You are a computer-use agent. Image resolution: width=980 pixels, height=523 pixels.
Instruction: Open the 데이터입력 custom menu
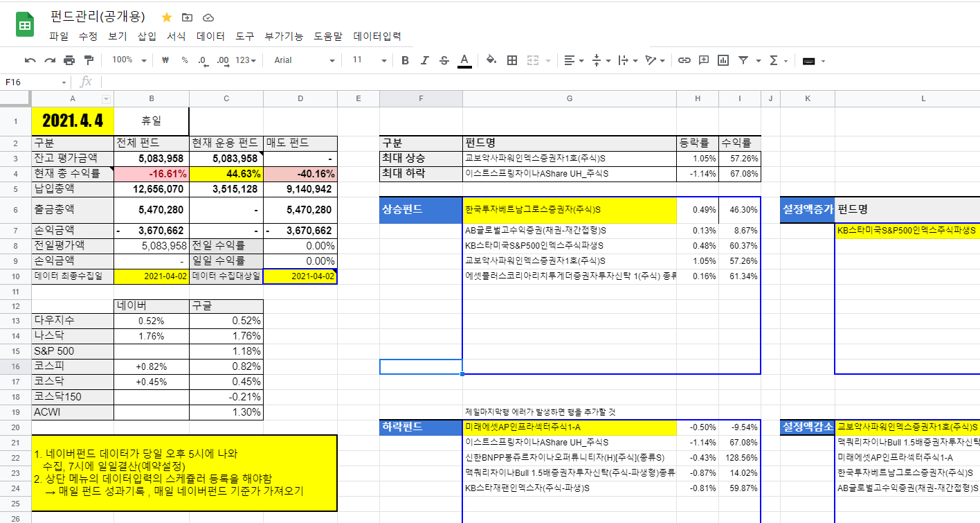377,36
